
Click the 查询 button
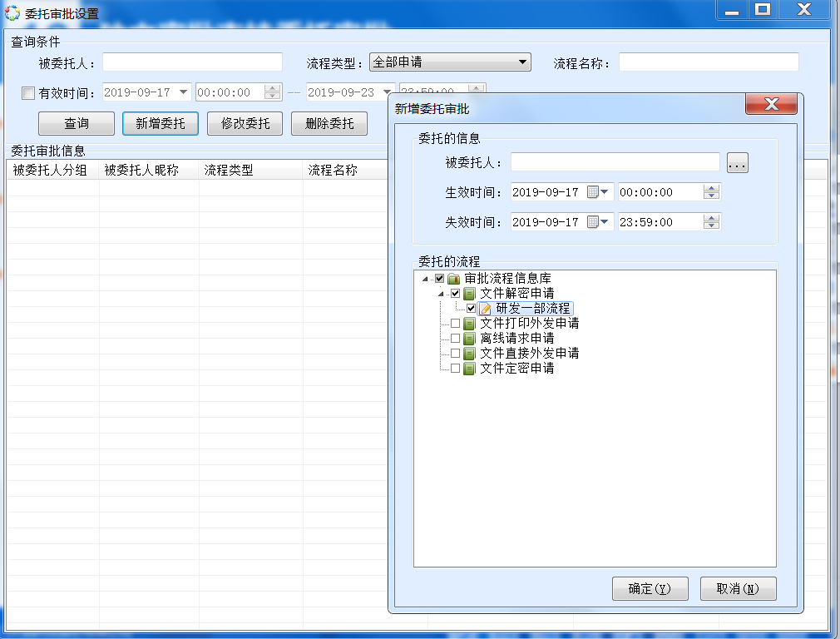[77, 124]
